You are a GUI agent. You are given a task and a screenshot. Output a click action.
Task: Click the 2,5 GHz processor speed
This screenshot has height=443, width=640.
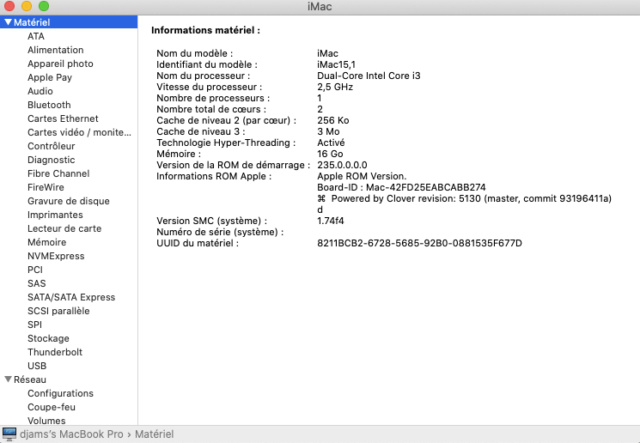point(335,87)
